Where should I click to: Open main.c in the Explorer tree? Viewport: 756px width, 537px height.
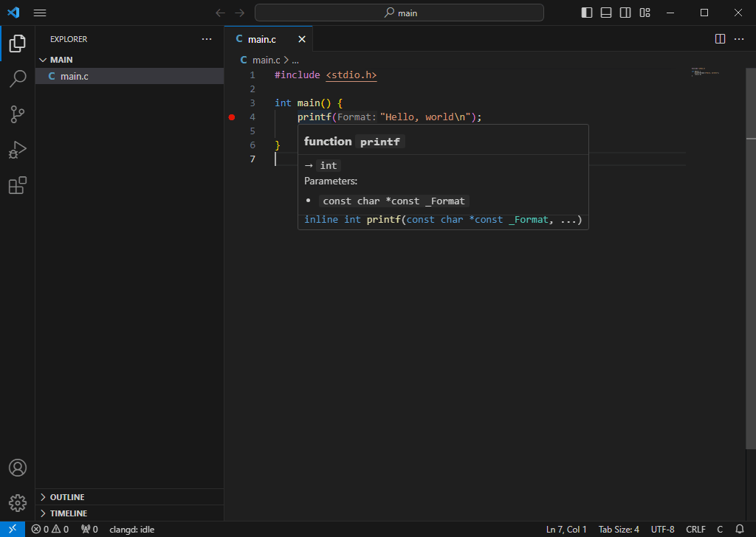click(x=129, y=76)
